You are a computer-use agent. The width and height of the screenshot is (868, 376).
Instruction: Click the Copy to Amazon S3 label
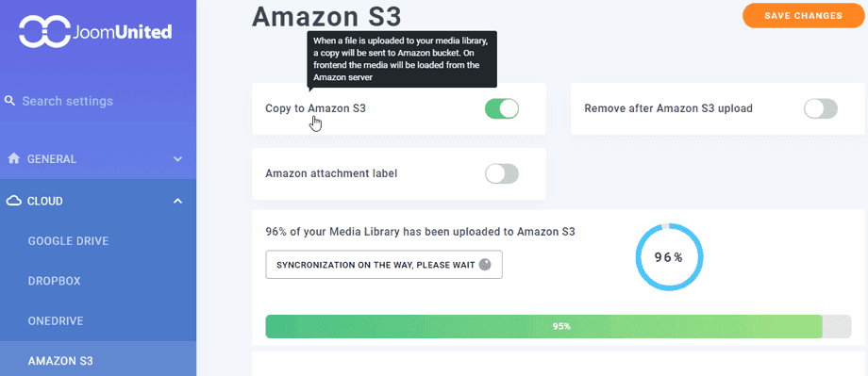pos(315,108)
